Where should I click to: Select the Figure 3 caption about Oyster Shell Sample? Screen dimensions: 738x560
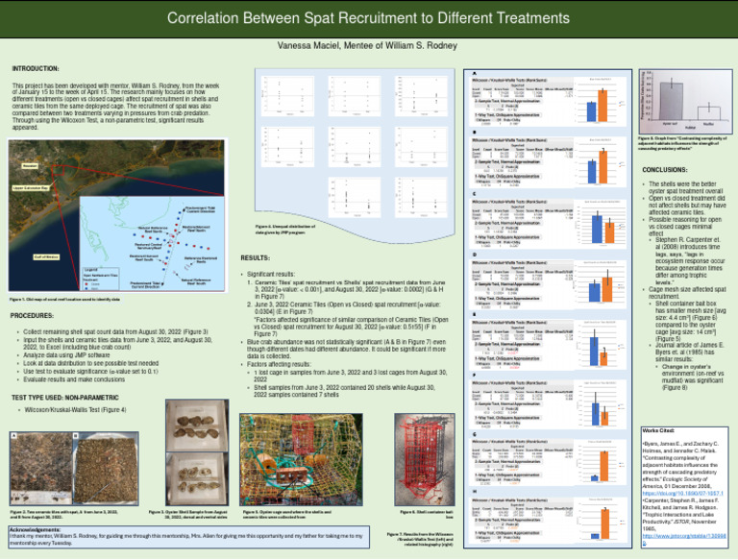pos(188,514)
